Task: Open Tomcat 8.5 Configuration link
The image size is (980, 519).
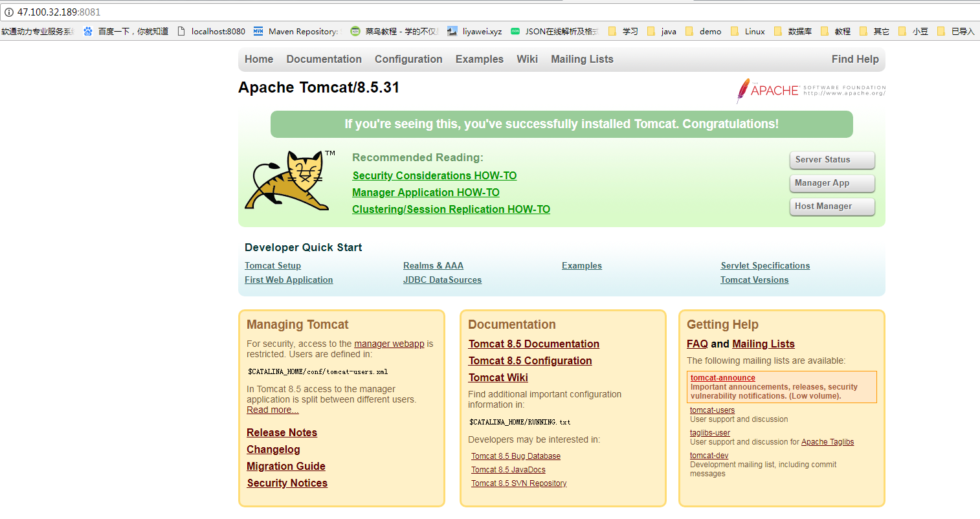Action: [530, 360]
